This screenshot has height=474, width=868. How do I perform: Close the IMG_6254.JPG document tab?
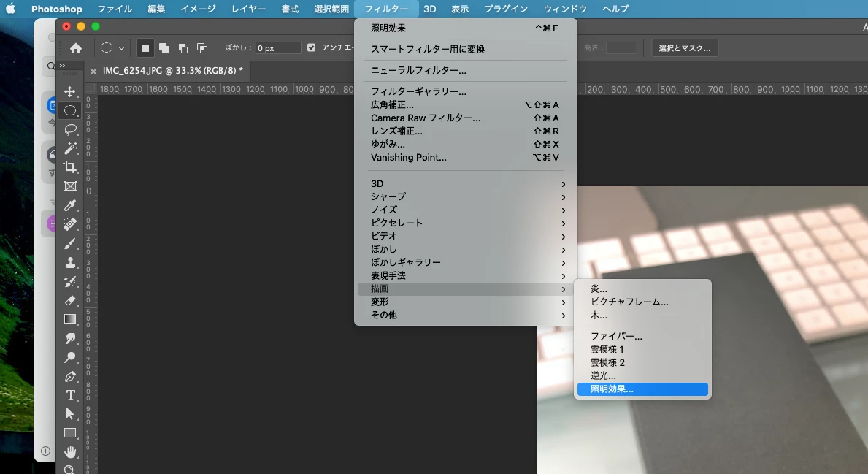click(93, 71)
